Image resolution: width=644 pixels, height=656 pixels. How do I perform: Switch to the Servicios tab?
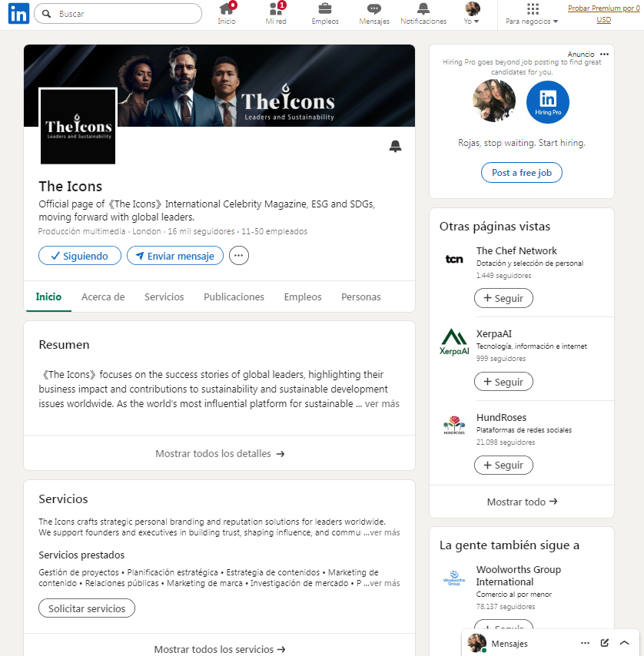tap(164, 297)
